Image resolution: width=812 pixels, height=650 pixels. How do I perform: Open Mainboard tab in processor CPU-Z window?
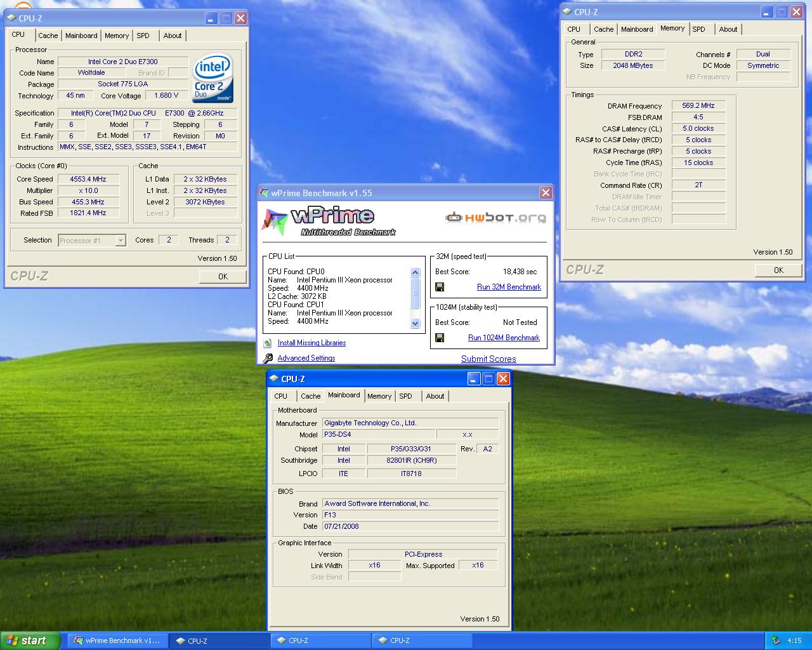point(81,36)
